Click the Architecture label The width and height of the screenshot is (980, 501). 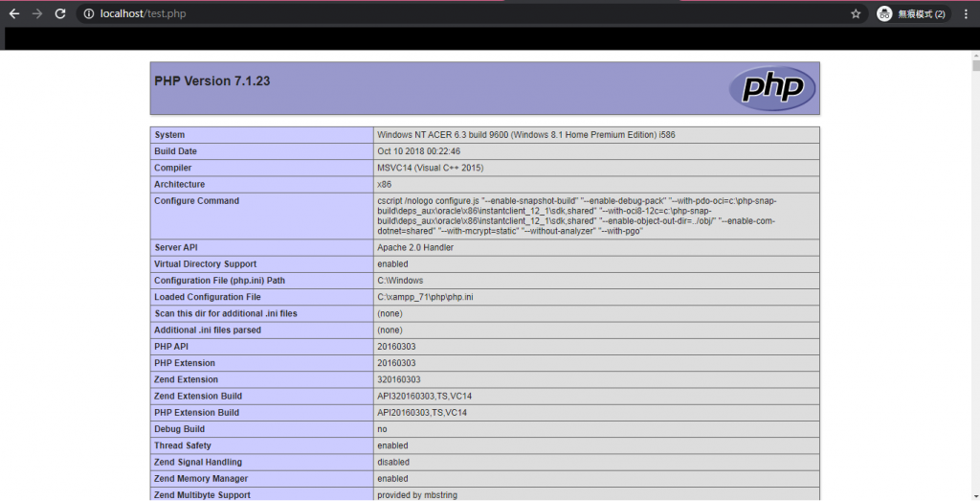click(179, 185)
